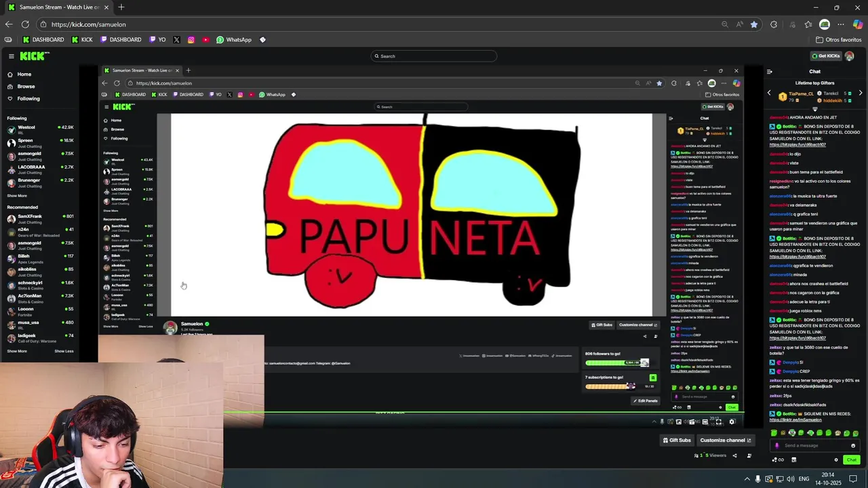Open the YO bookmark in outer favorites bar

click(x=157, y=40)
